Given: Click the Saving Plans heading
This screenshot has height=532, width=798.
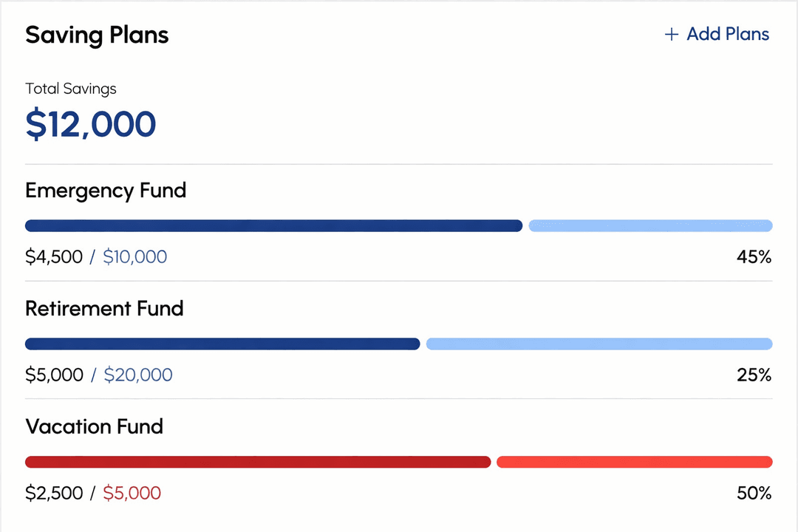Looking at the screenshot, I should click(97, 35).
